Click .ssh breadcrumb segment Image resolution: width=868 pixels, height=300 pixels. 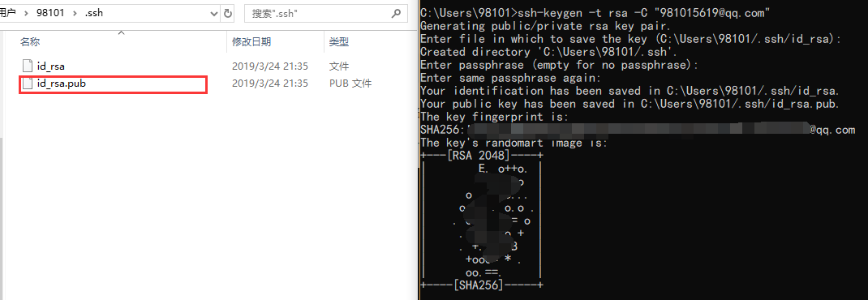click(94, 13)
